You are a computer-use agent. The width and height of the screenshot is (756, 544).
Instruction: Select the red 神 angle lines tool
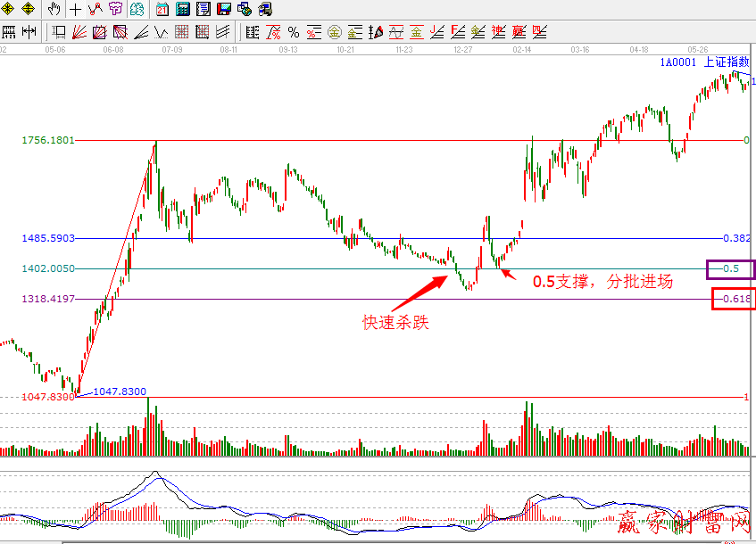(x=499, y=32)
